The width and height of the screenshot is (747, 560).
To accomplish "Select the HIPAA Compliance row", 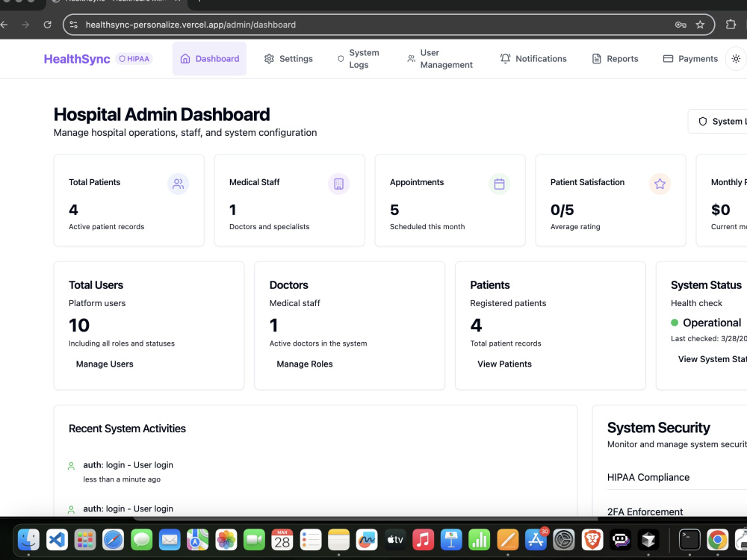I will click(677, 477).
